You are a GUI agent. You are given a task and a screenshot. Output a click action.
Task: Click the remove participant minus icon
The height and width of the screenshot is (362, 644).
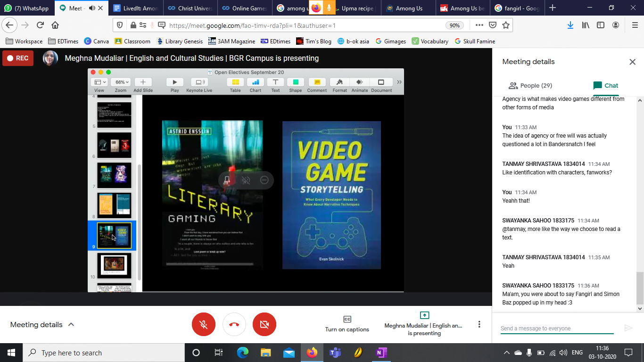coord(264,180)
